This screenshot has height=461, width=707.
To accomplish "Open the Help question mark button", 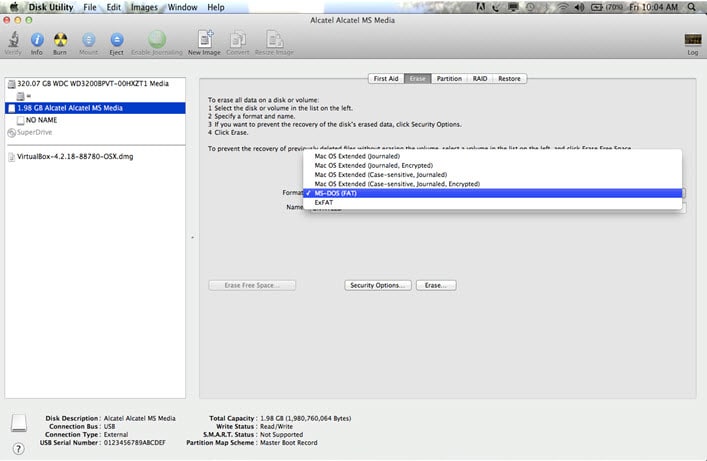I will 18,448.
